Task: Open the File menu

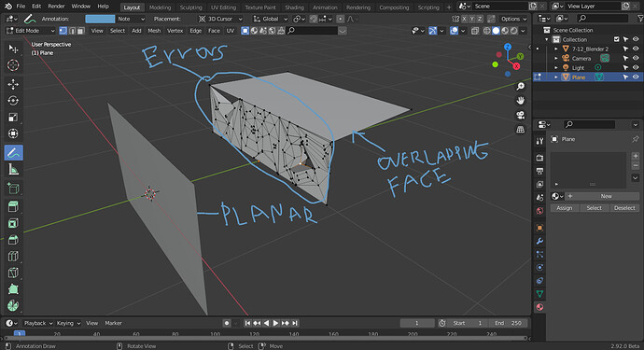Action: [21, 7]
